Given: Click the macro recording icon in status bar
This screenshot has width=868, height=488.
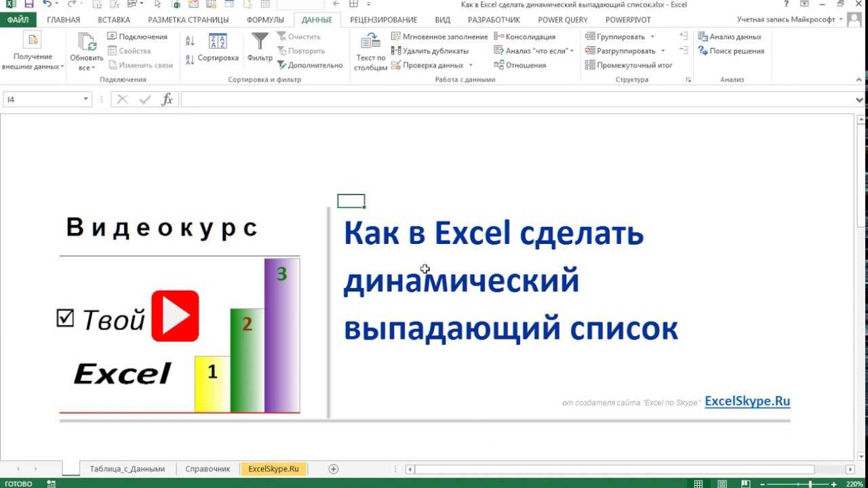Looking at the screenshot, I should (x=51, y=484).
